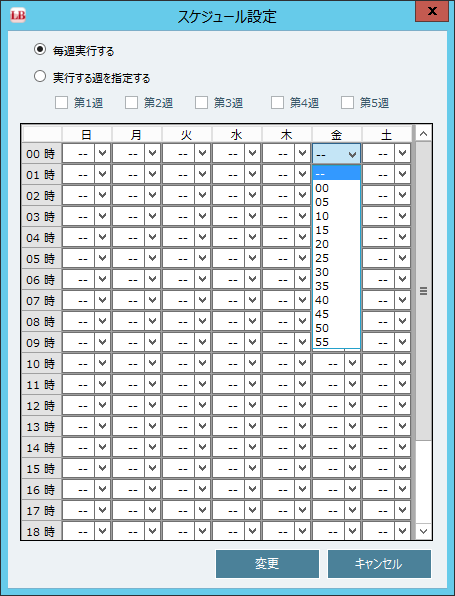Open Sunday 00時 minute dropdown
The width and height of the screenshot is (455, 596).
tap(86, 154)
